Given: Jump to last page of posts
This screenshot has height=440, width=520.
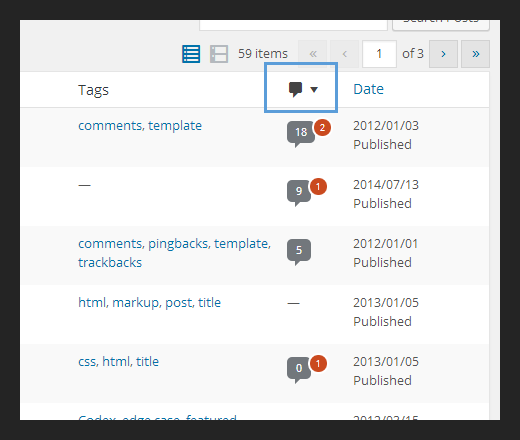Looking at the screenshot, I should 475,54.
